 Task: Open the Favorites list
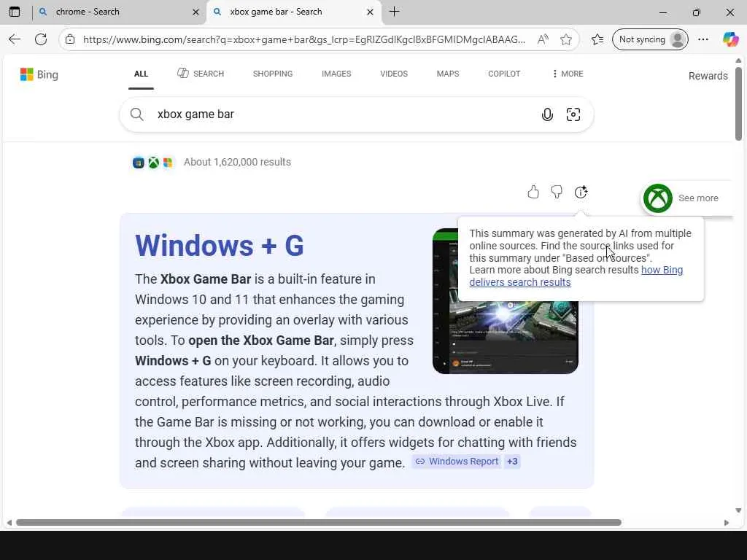click(597, 39)
